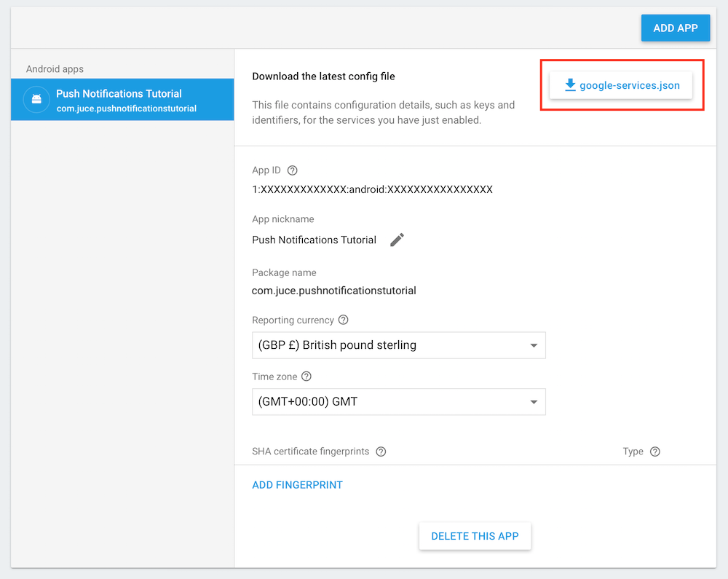Select the App ID value text
The width and height of the screenshot is (728, 579).
pos(372,189)
